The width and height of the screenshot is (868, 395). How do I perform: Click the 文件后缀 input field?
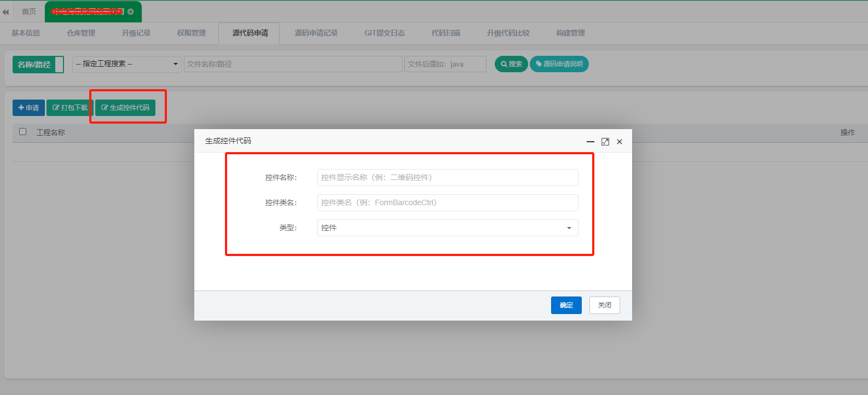445,64
